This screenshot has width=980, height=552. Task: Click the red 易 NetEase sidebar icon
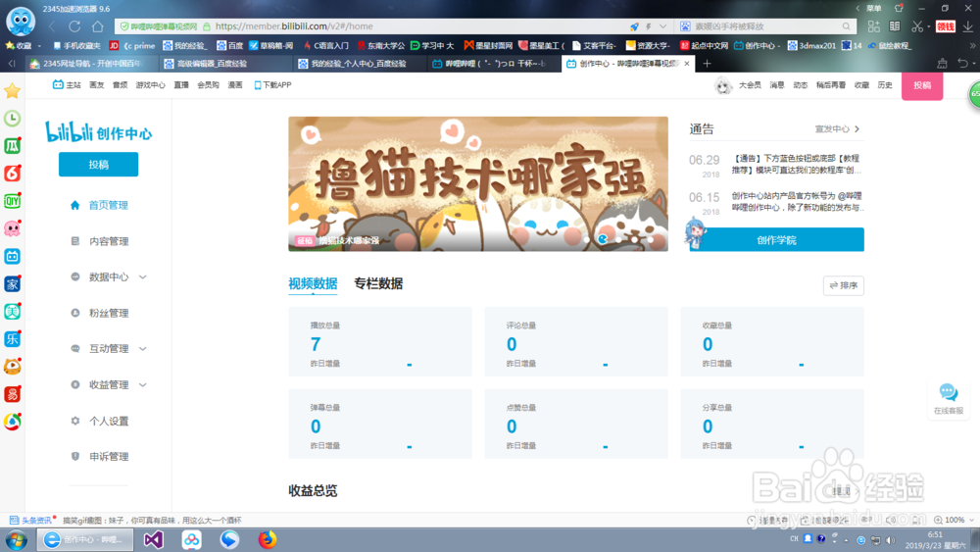click(12, 394)
